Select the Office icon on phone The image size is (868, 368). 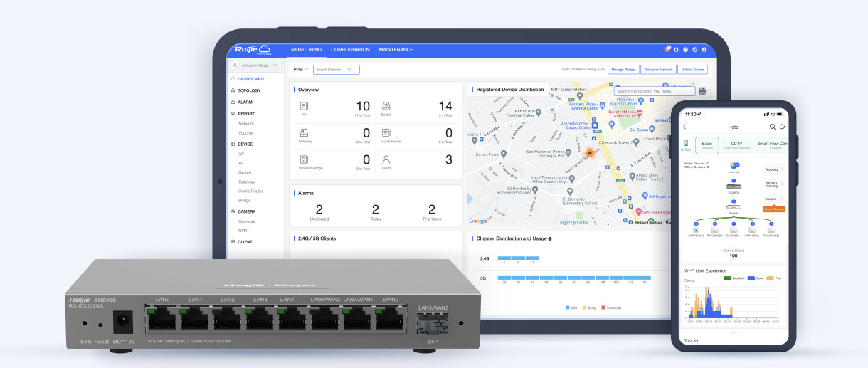tap(686, 145)
